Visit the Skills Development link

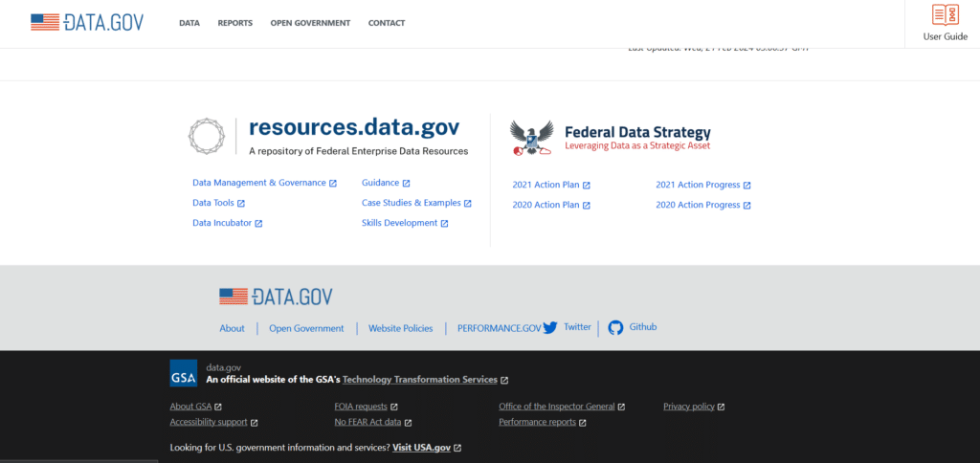coord(399,223)
